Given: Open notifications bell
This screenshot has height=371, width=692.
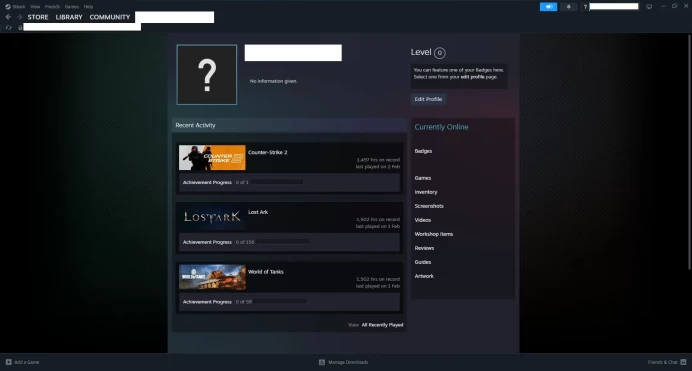Looking at the screenshot, I should (568, 7).
